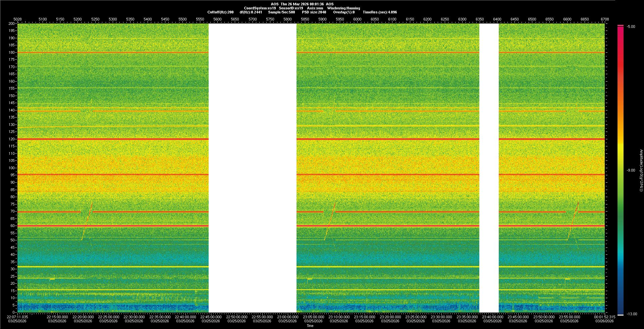This screenshot has height=329, width=644.
Task: Click the Windowing:Hanning header text
Action: click(x=343, y=8)
